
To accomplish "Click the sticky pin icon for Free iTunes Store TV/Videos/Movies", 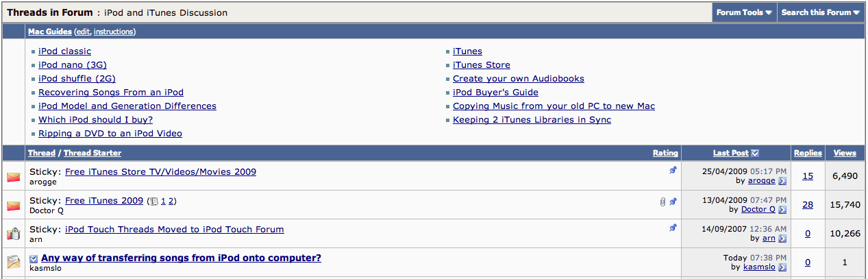I will click(x=673, y=171).
